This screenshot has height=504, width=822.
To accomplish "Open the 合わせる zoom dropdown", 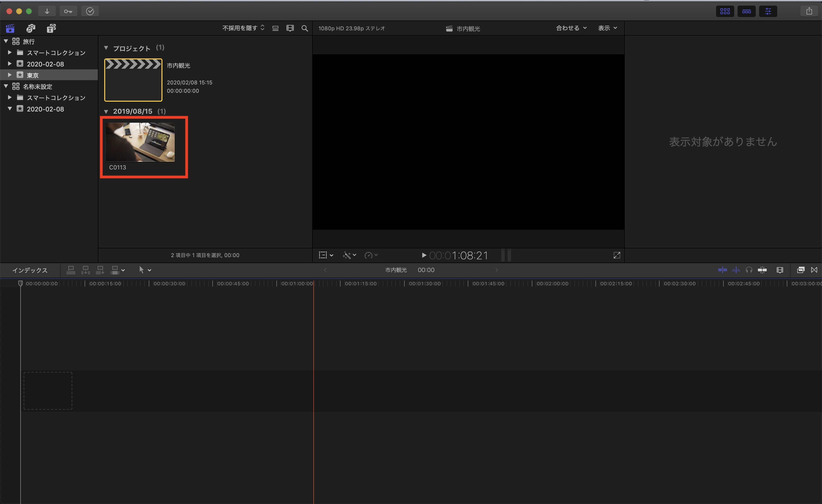I will click(571, 28).
